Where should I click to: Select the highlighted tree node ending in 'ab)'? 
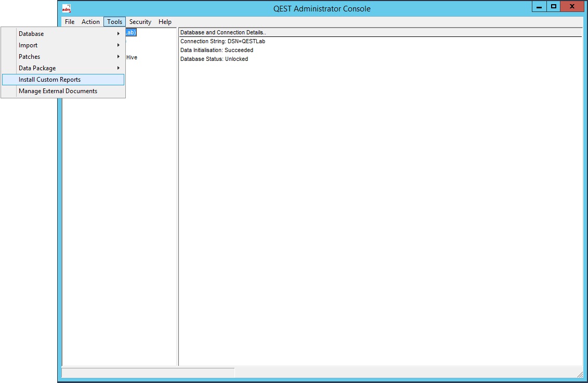(x=131, y=33)
